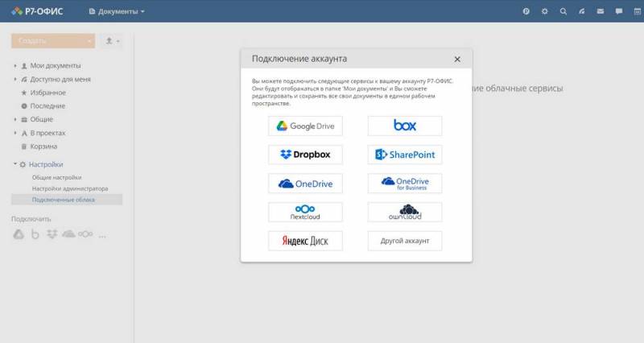
Task: Select the ownCloud service
Action: tap(405, 212)
